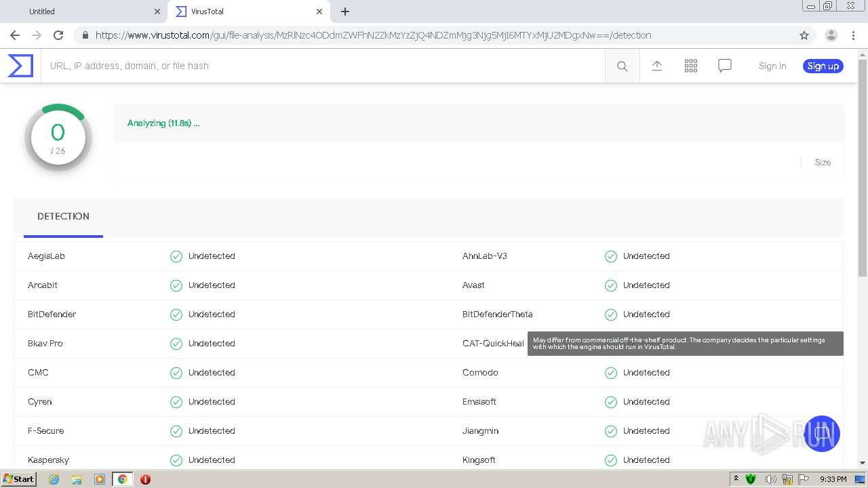Click the browser forward arrow
The image size is (868, 488).
pos(37,35)
